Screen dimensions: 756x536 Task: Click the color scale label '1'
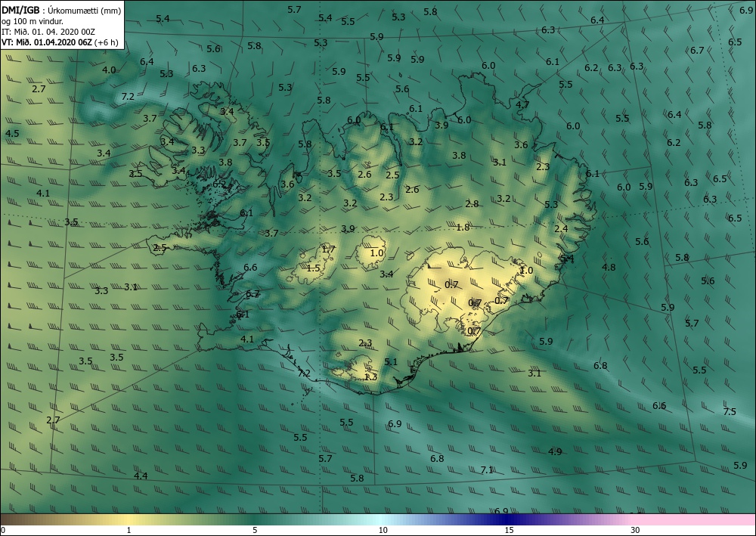(129, 530)
